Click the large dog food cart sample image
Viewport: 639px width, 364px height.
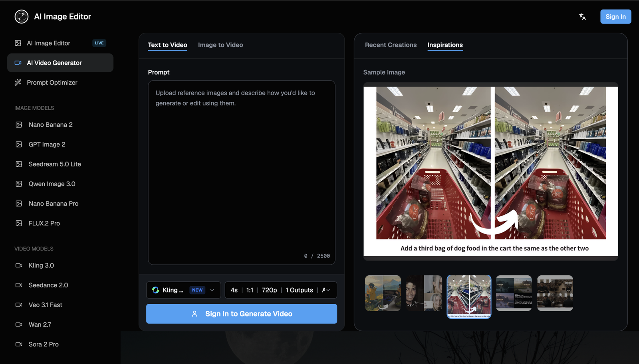click(490, 171)
